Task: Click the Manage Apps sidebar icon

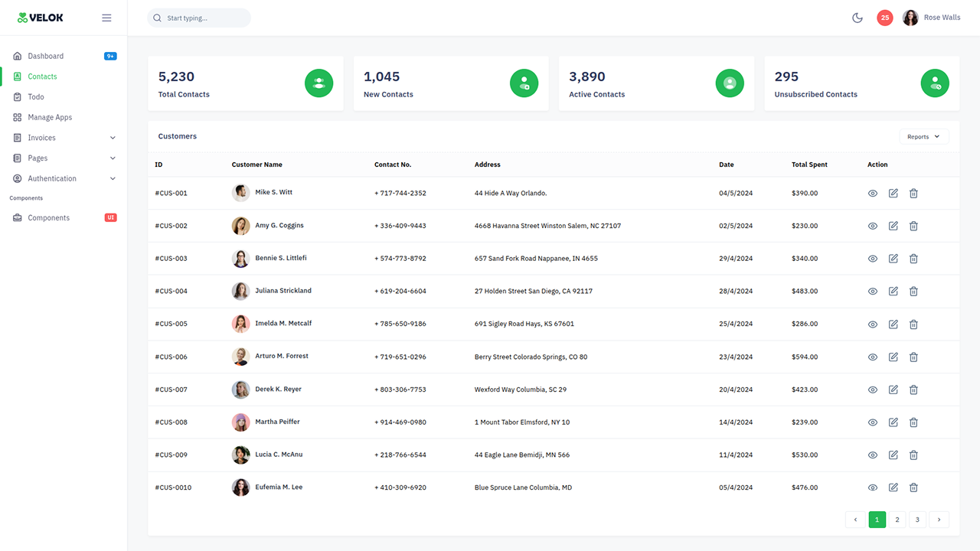Action: coord(17,117)
